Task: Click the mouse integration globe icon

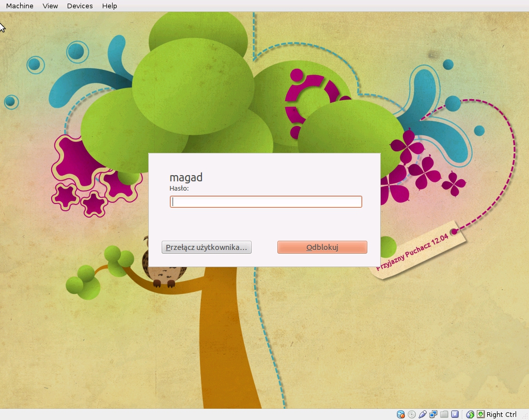Action: 470,414
